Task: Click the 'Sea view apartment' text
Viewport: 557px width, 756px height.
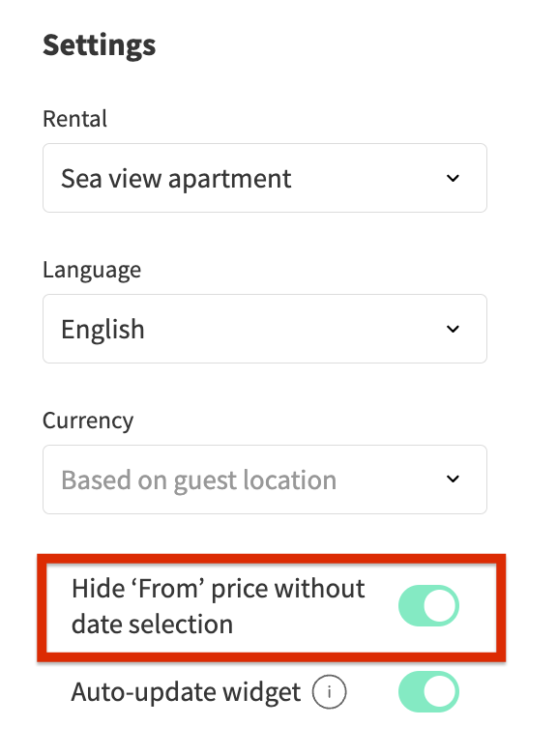Action: click(x=176, y=180)
